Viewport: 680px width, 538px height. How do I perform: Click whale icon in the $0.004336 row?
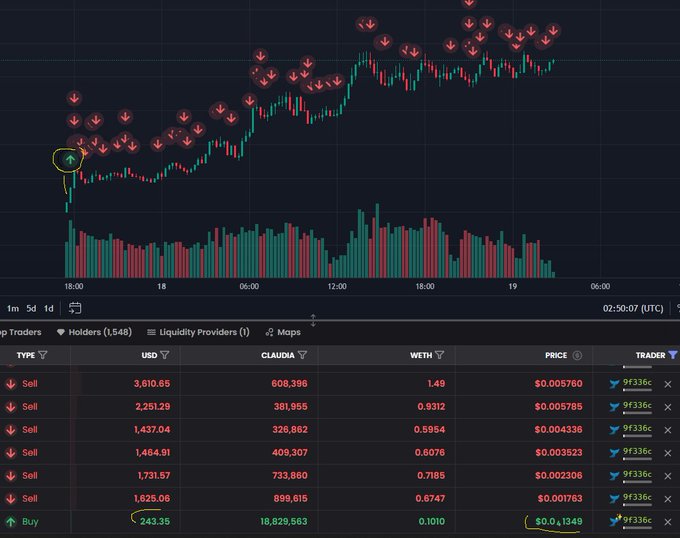point(614,430)
